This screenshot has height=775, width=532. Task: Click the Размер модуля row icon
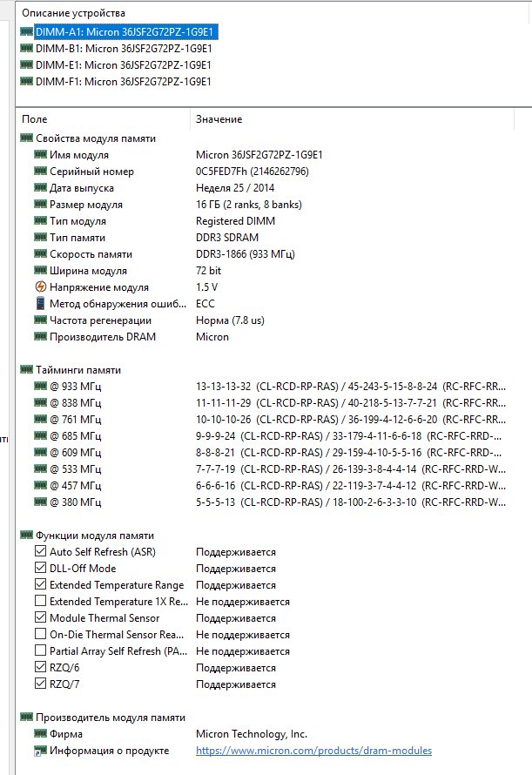[x=41, y=204]
